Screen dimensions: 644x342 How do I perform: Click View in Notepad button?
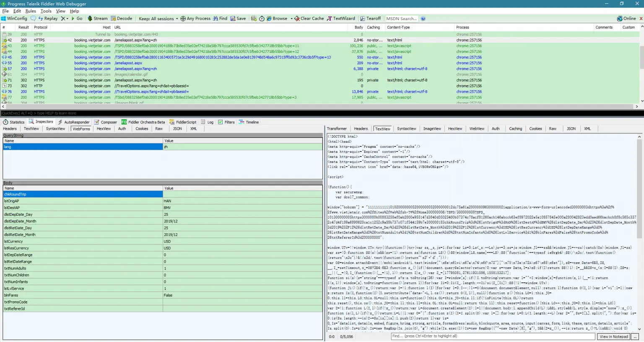(614, 337)
